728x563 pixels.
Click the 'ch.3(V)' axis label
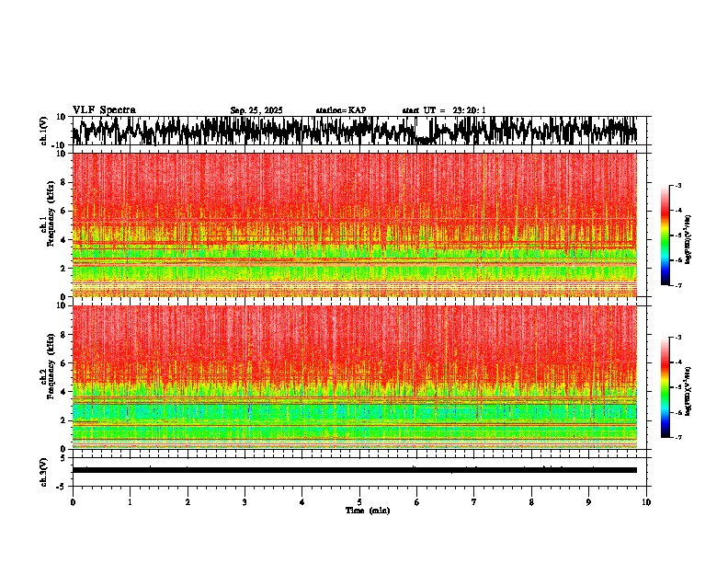(44, 472)
